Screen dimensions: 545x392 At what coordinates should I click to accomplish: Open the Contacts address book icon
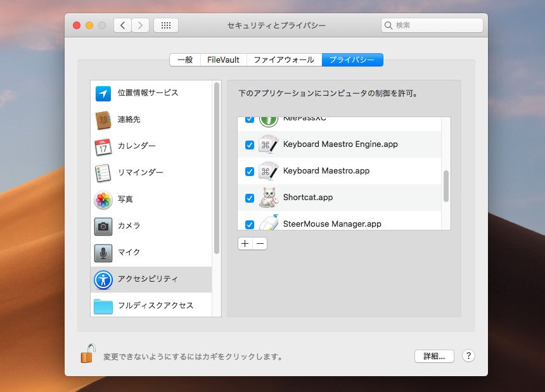[x=103, y=120]
